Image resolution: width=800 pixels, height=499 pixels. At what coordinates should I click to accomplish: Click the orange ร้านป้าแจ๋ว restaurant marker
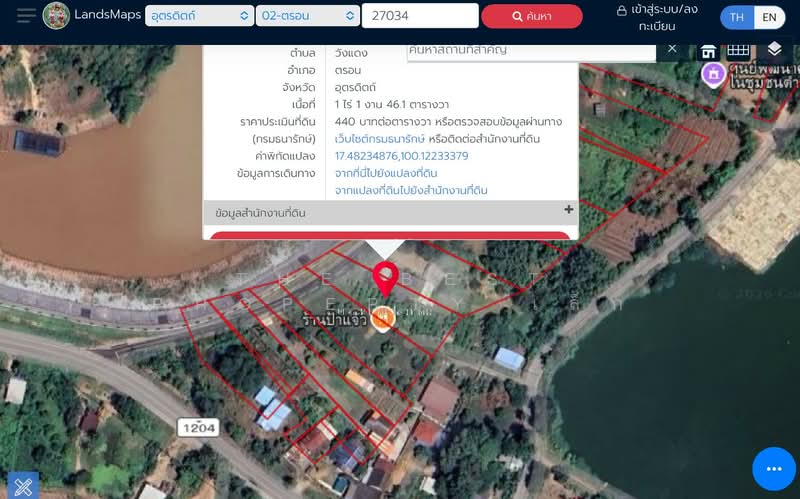(x=383, y=319)
